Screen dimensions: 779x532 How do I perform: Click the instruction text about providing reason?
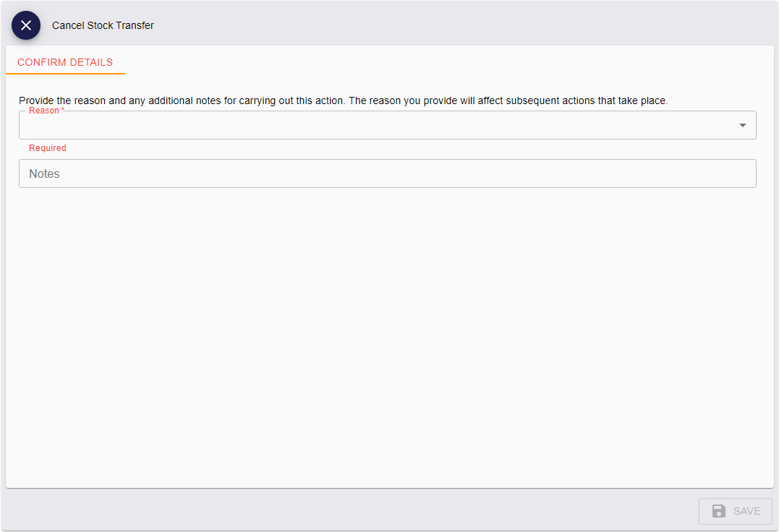click(343, 100)
